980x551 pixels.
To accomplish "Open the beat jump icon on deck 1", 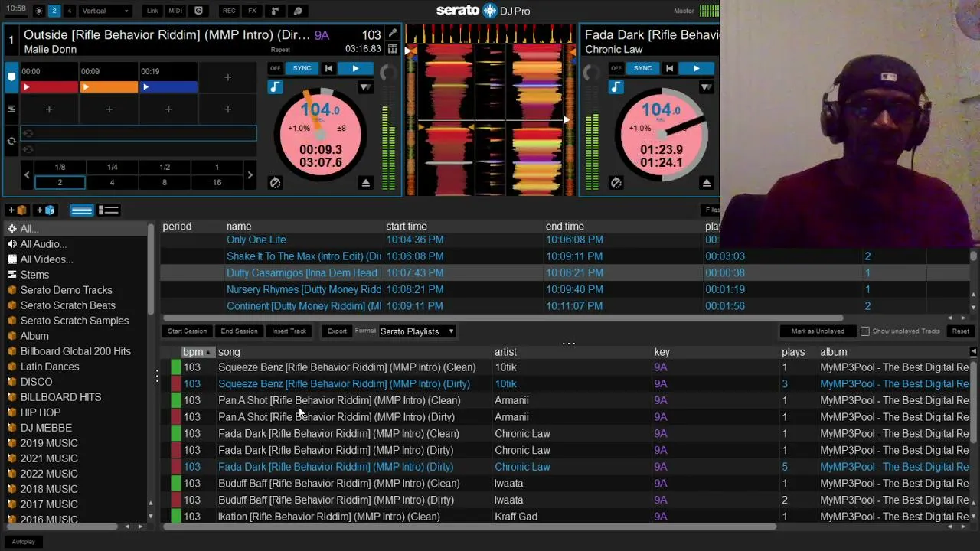I will point(275,183).
